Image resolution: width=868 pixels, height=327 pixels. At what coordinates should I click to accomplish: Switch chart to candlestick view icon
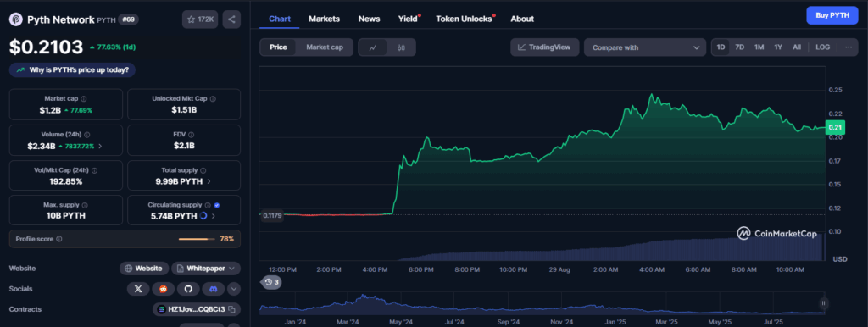click(401, 47)
